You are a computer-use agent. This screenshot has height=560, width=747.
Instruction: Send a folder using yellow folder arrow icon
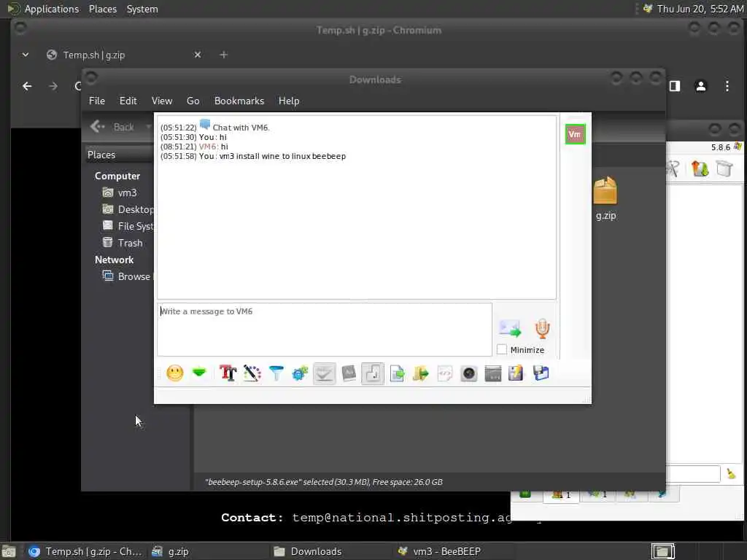(421, 373)
